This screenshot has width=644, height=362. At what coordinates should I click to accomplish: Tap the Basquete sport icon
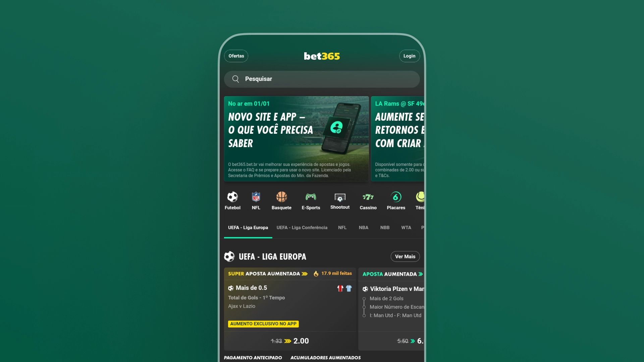coord(281,200)
